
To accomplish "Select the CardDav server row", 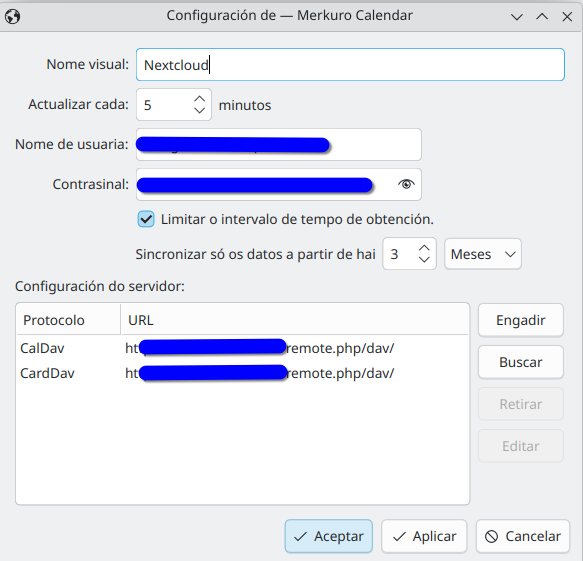I will click(242, 373).
